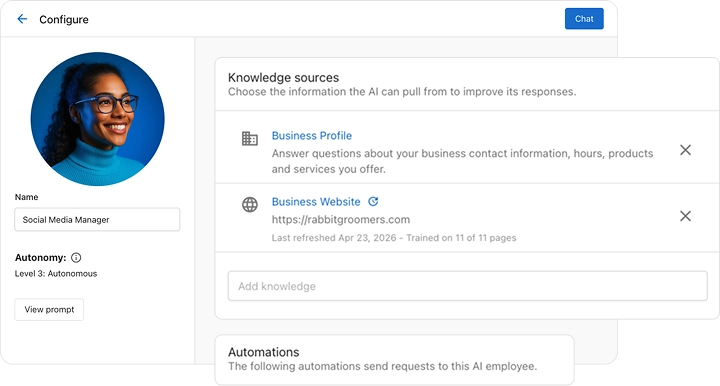Remove the Business Profile knowledge source
The height and width of the screenshot is (386, 720).
tap(686, 150)
